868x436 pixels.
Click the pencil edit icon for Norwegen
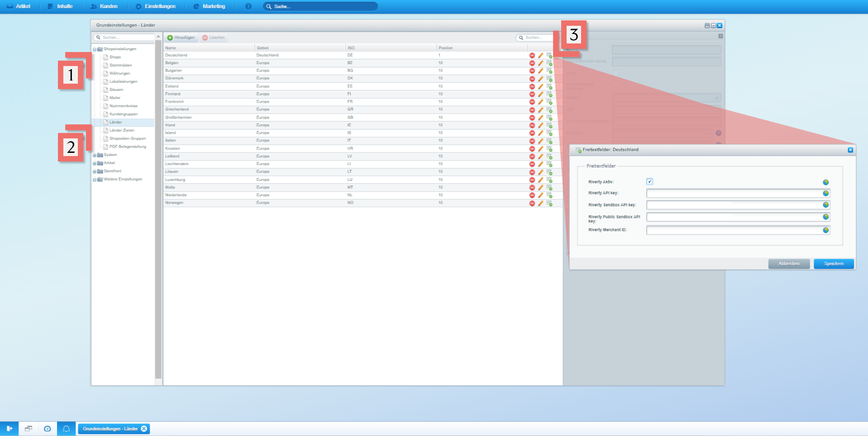tap(540, 203)
